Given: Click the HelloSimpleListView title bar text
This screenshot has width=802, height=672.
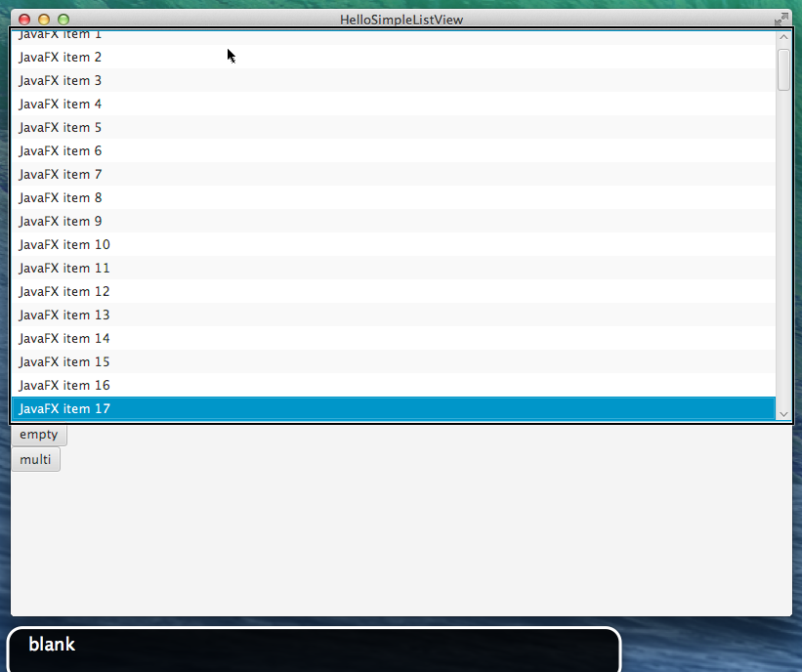Looking at the screenshot, I should [401, 20].
